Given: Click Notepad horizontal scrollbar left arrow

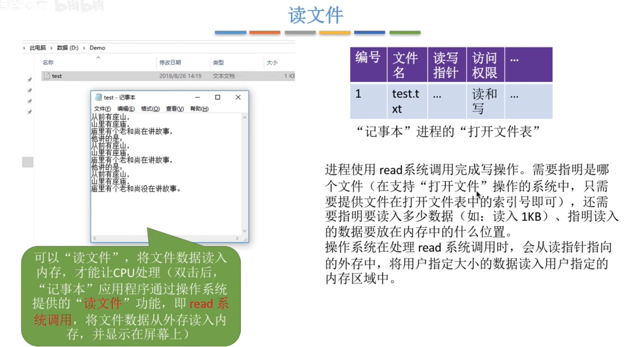Looking at the screenshot, I should [95, 238].
